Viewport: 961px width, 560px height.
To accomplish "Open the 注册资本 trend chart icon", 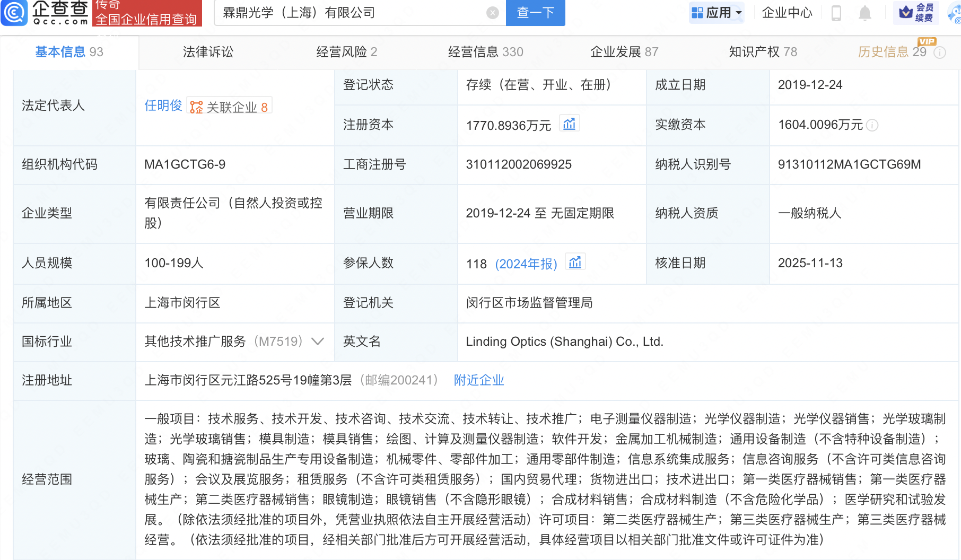I will (x=570, y=123).
